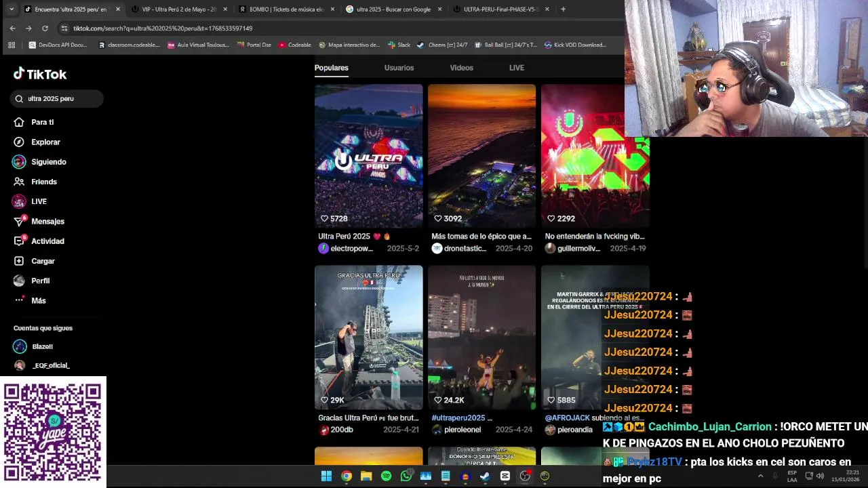Open electropow... user profile link

(346, 249)
